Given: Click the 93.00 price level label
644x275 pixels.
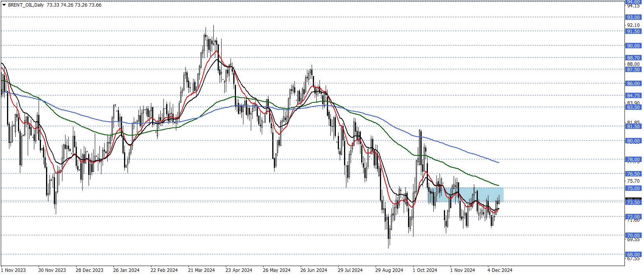Looking at the screenshot, I should pyautogui.click(x=633, y=17).
